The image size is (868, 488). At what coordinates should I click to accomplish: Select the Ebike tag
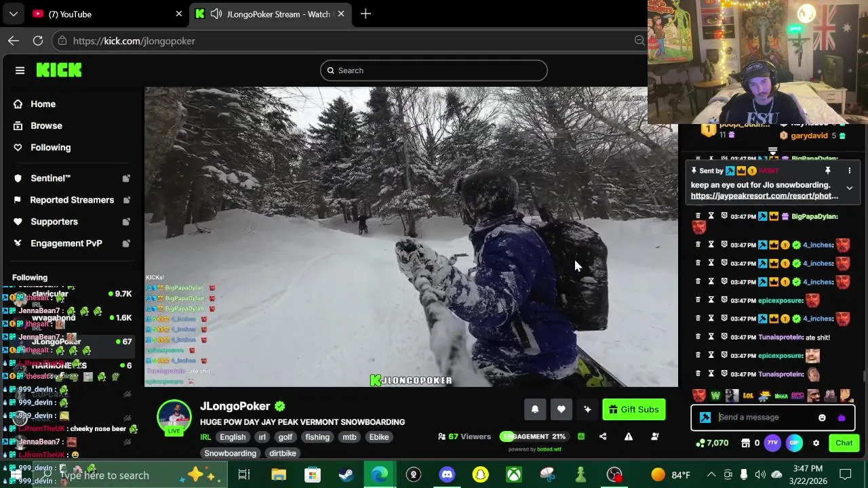[x=379, y=437]
